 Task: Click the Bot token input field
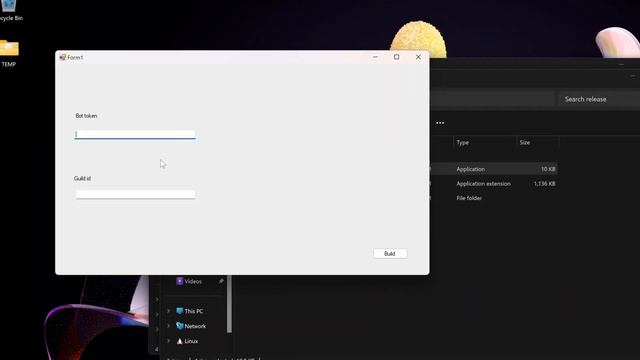coord(135,134)
